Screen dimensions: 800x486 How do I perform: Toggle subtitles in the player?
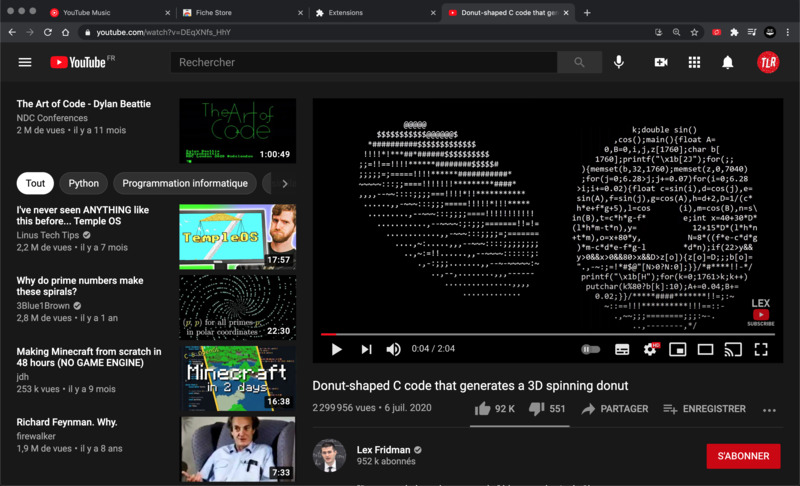click(622, 349)
